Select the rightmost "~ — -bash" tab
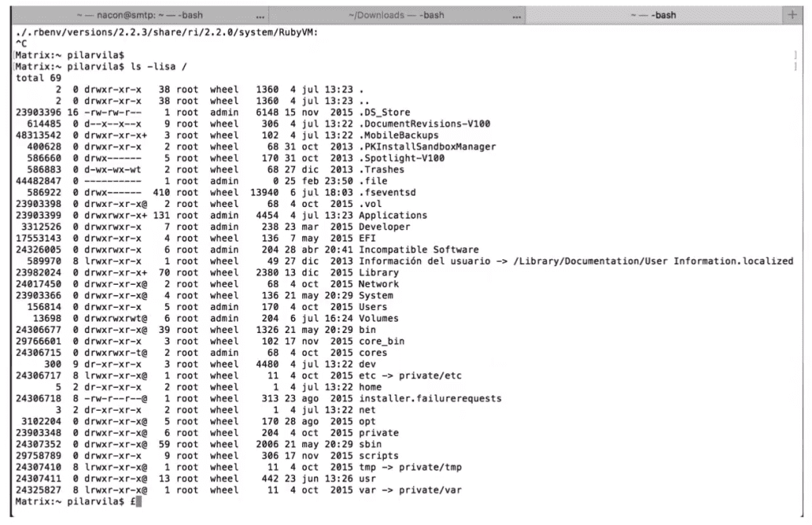This screenshot has width=812, height=525. click(653, 16)
